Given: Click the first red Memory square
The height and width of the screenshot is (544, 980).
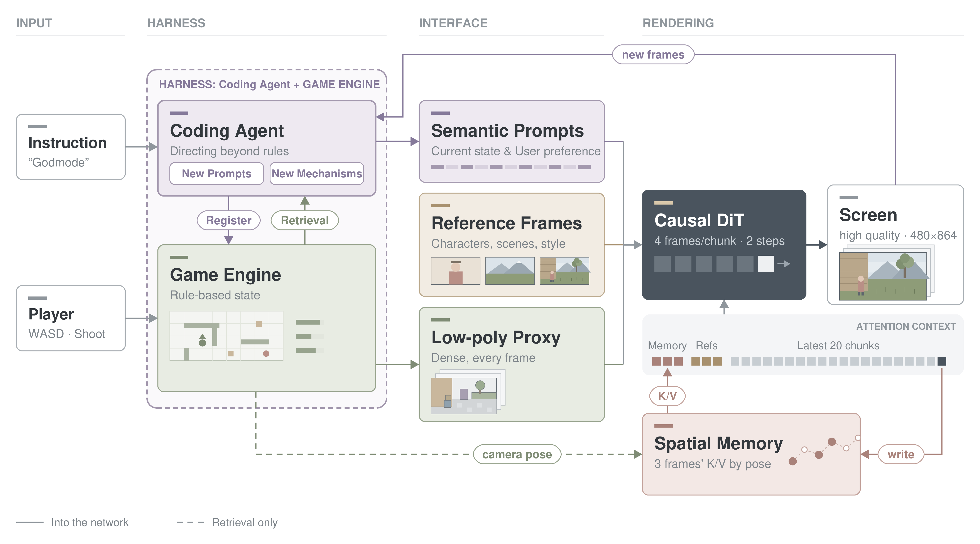Looking at the screenshot, I should 656,361.
